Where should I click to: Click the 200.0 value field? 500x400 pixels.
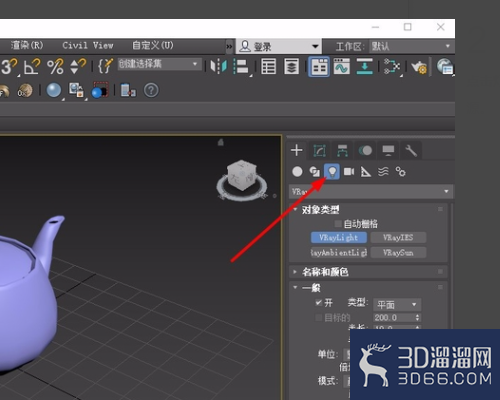point(393,317)
